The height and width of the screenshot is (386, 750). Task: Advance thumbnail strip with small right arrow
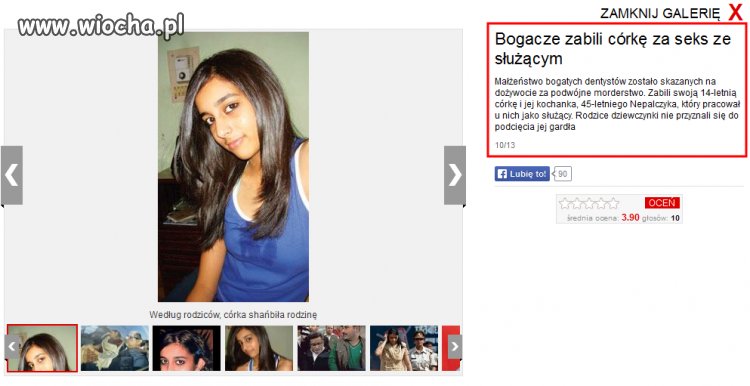(x=455, y=347)
